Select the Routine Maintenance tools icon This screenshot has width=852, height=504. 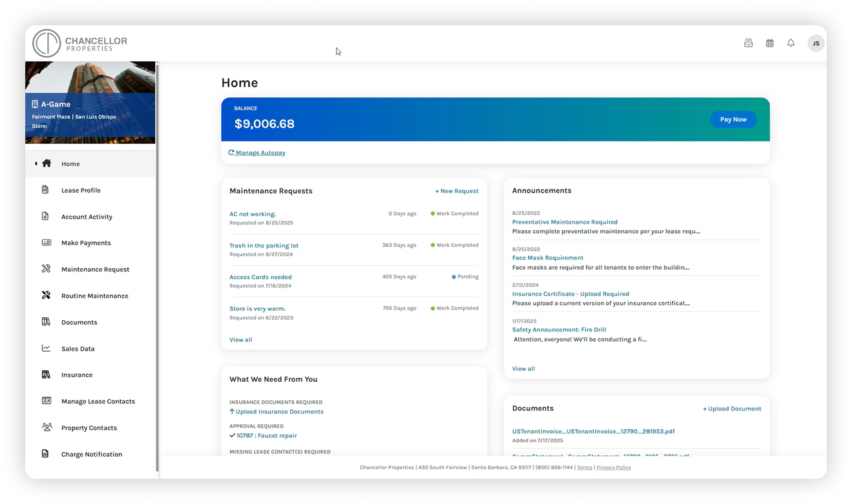click(x=46, y=295)
